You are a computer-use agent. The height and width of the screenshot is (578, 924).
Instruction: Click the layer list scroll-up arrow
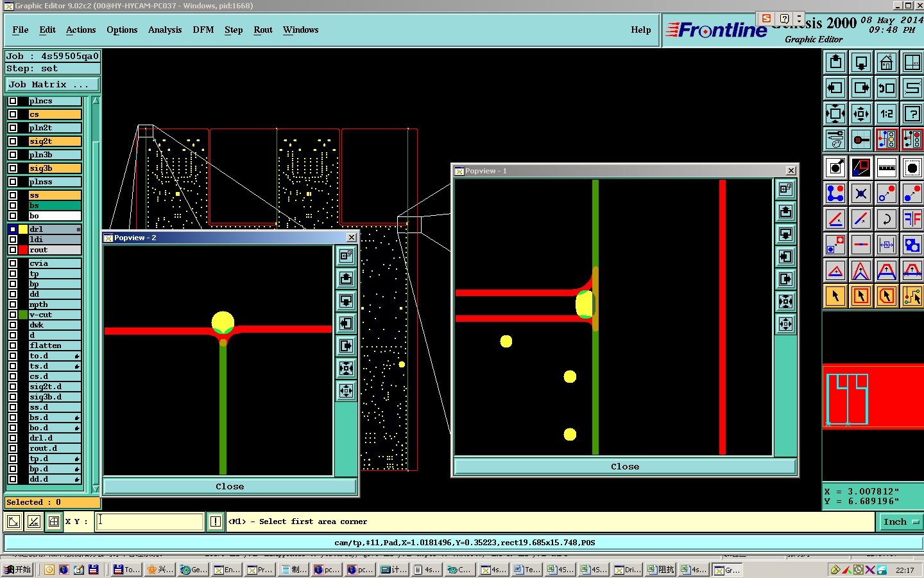pyautogui.click(x=96, y=101)
